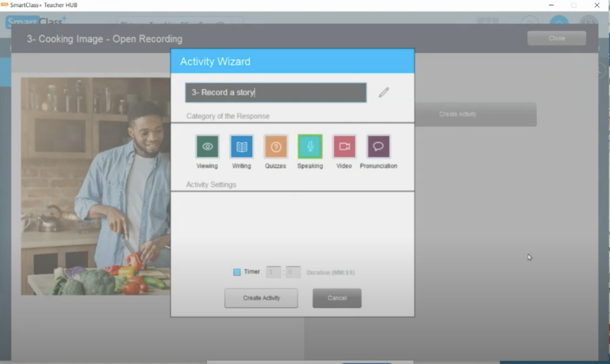Click the activity name field "3- Record a story"

coord(276,93)
